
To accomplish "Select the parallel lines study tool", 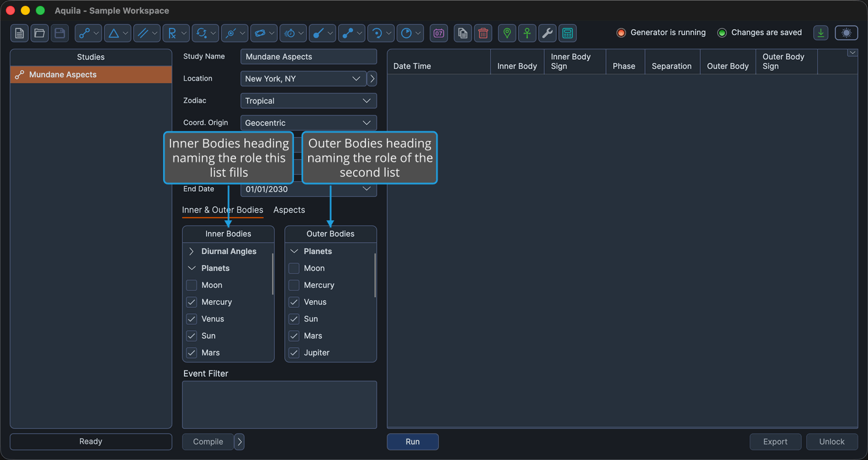I will click(x=147, y=33).
